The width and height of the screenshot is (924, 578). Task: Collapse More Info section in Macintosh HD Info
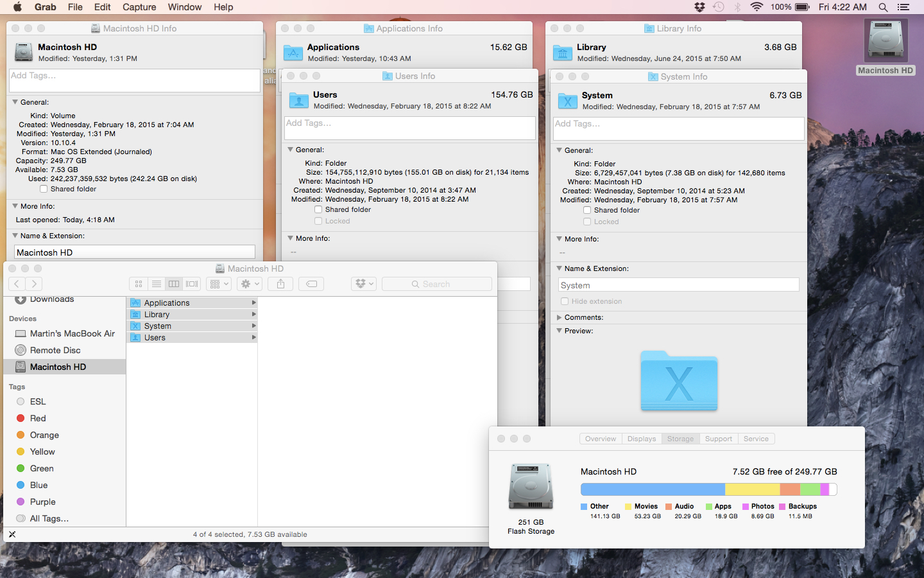(15, 206)
